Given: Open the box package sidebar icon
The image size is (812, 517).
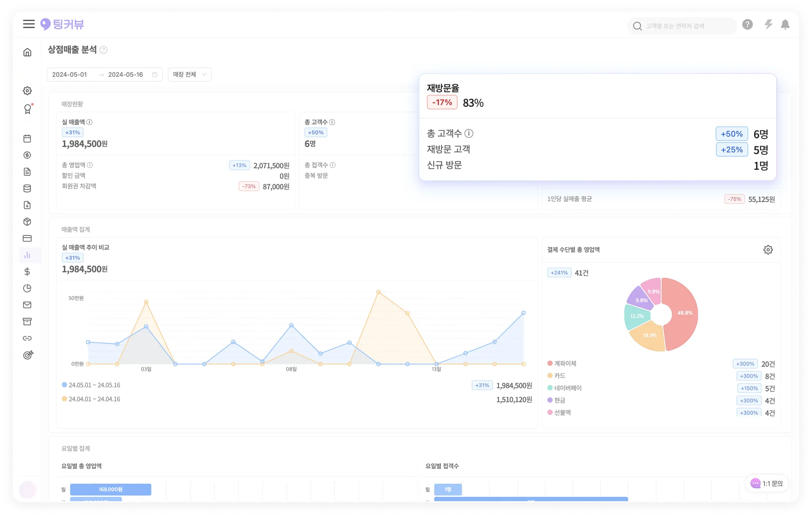Looking at the screenshot, I should pyautogui.click(x=27, y=222).
